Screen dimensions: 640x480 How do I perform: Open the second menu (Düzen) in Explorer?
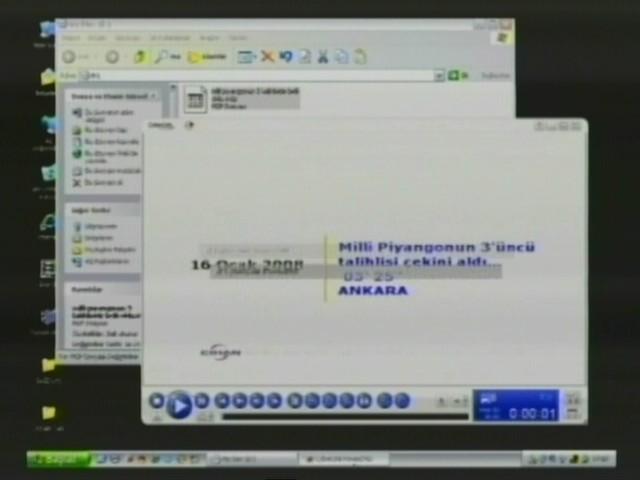97,38
